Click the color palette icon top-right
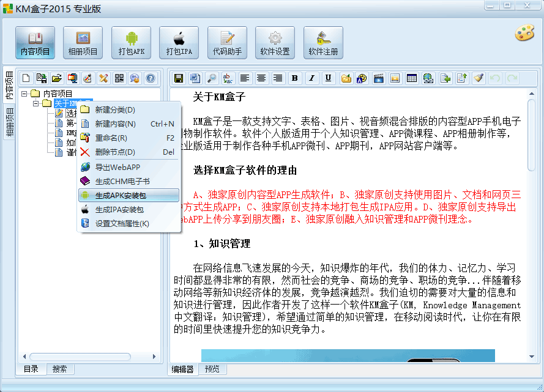 [524, 32]
